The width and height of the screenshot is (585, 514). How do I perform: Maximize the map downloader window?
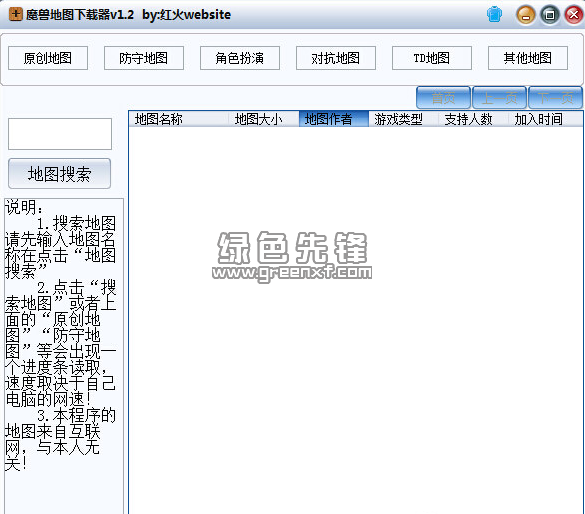coord(550,15)
